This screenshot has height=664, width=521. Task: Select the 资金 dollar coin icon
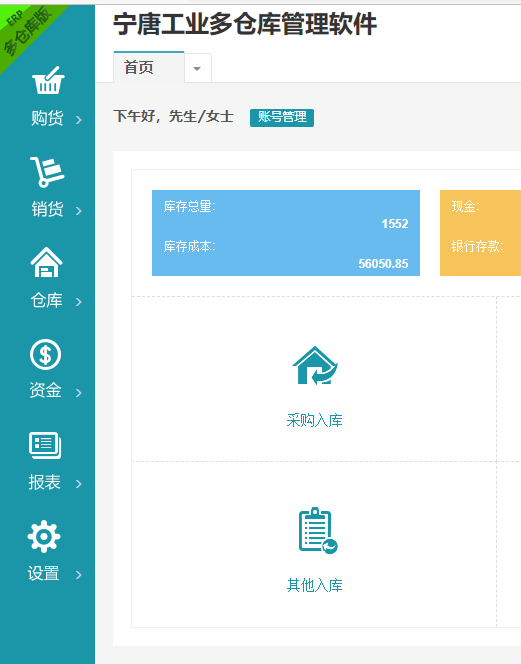point(46,354)
